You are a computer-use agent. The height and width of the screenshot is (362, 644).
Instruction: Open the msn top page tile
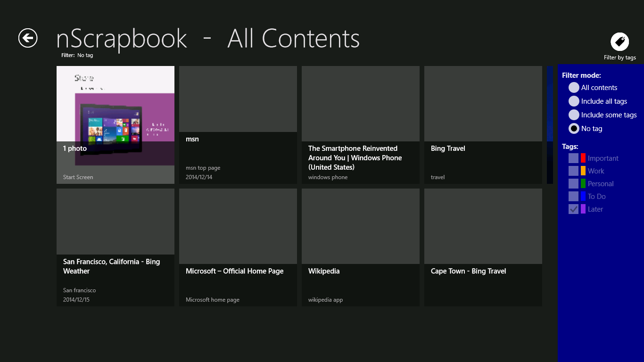238,125
